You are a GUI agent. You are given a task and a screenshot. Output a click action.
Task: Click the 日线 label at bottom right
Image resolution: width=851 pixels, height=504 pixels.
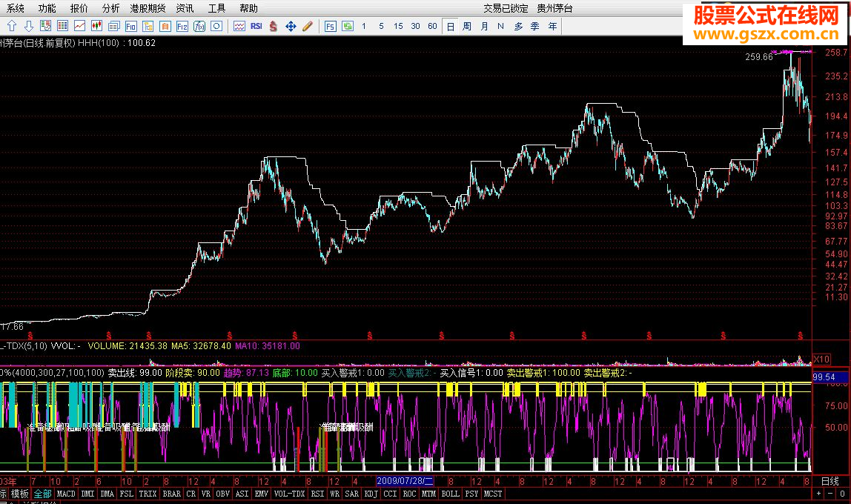click(x=830, y=481)
